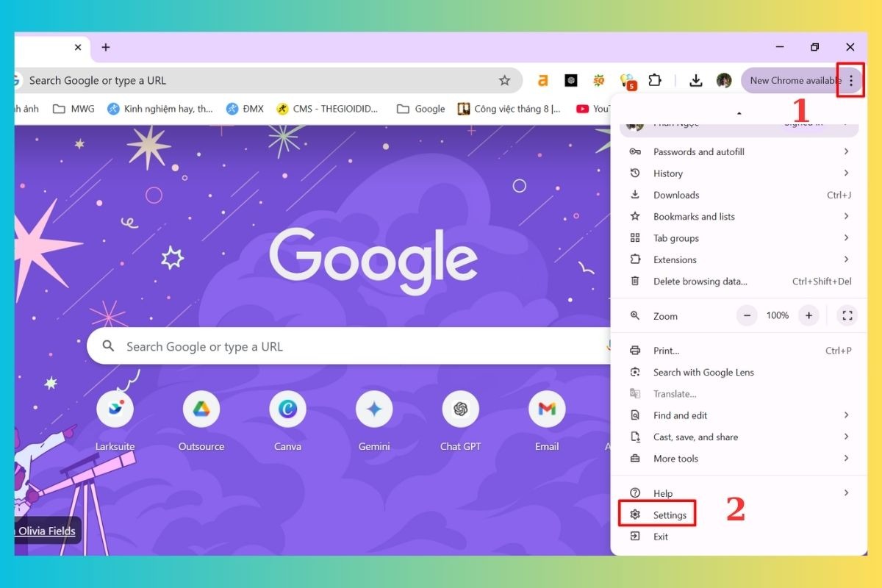Open a new tab with plus button

[106, 47]
